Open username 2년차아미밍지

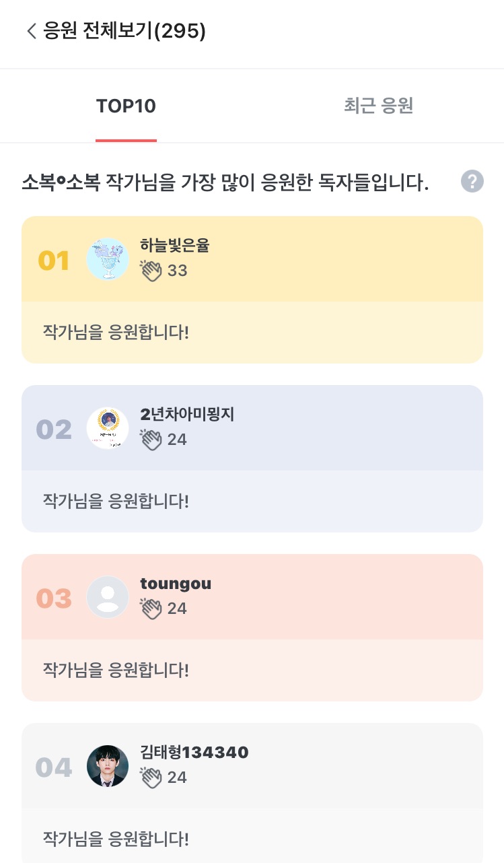click(x=187, y=414)
